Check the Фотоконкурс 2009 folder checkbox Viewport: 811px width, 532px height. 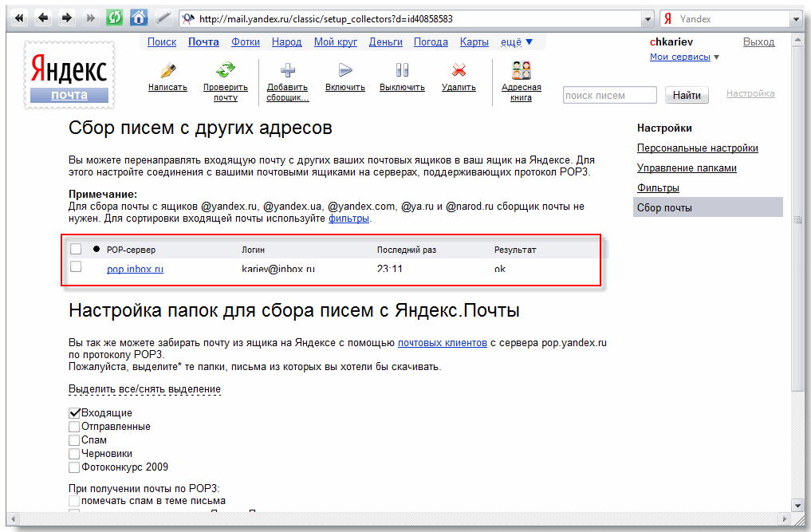74,467
